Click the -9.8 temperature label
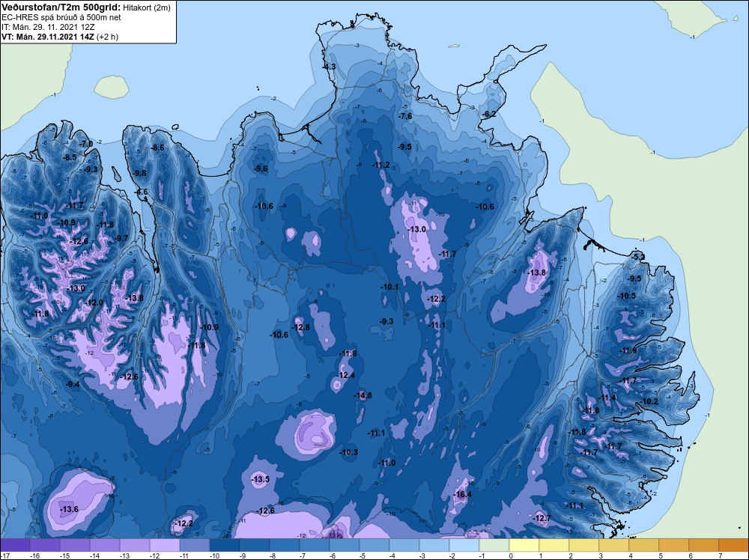This screenshot has width=749, height=560. (139, 173)
